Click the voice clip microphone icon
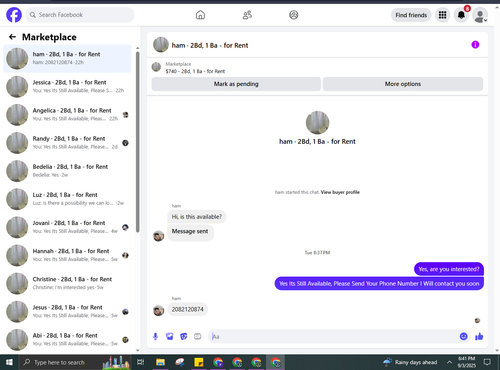This screenshot has height=370, width=500. (x=155, y=337)
